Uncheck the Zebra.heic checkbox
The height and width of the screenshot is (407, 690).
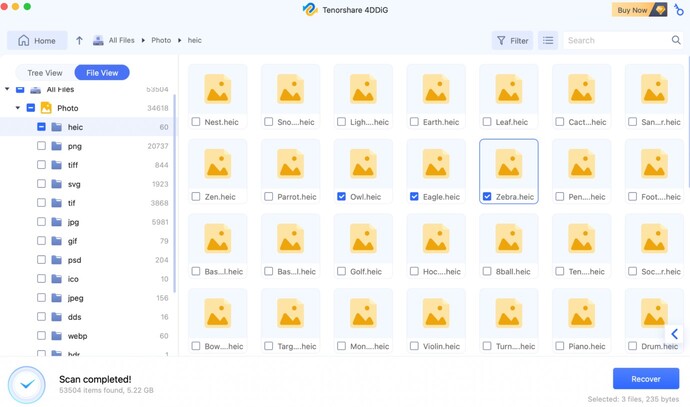pyautogui.click(x=487, y=196)
